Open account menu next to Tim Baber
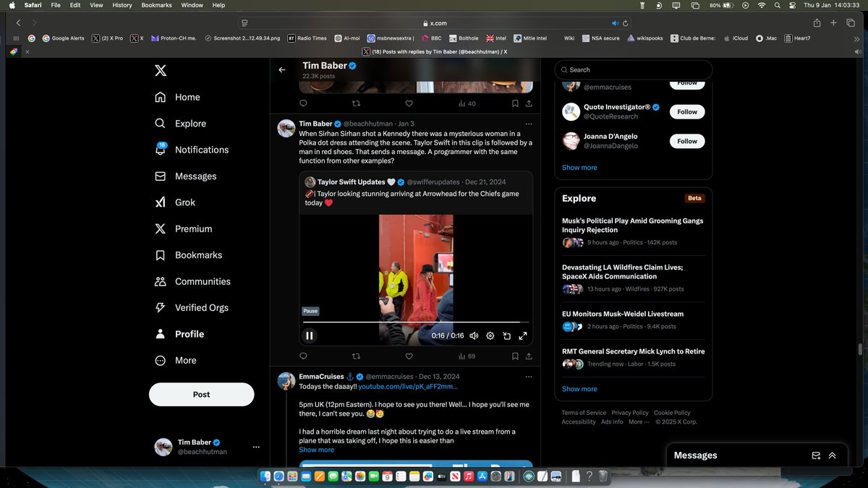The width and height of the screenshot is (868, 488). pyautogui.click(x=255, y=448)
